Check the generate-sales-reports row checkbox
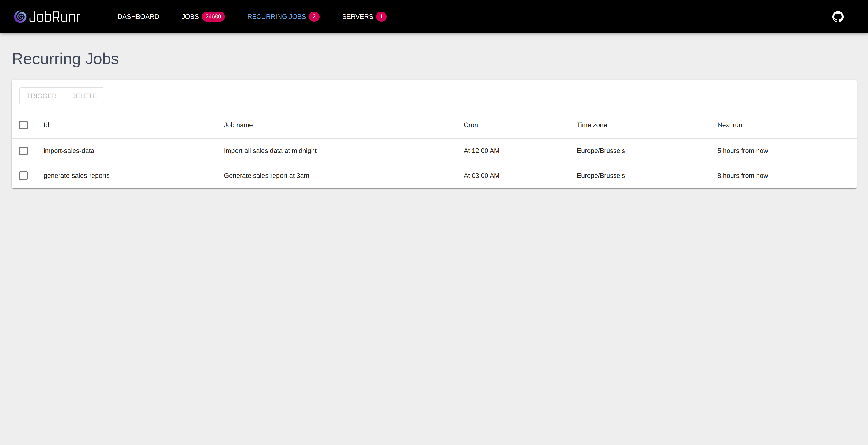868x445 pixels. click(23, 176)
